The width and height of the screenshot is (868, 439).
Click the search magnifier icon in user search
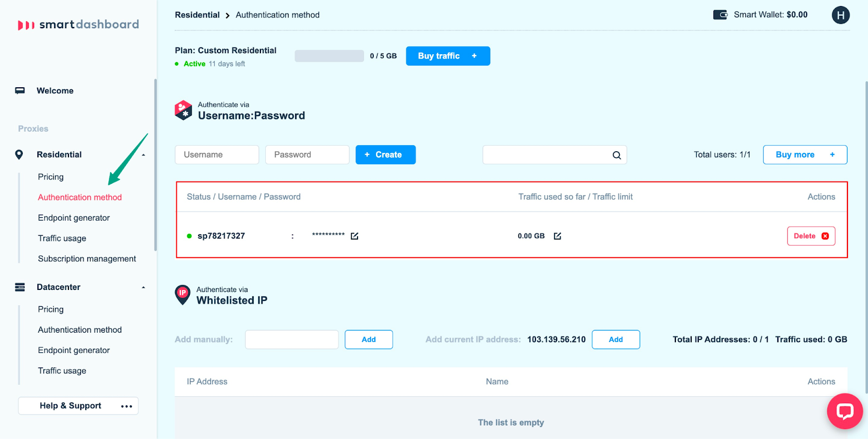616,155
